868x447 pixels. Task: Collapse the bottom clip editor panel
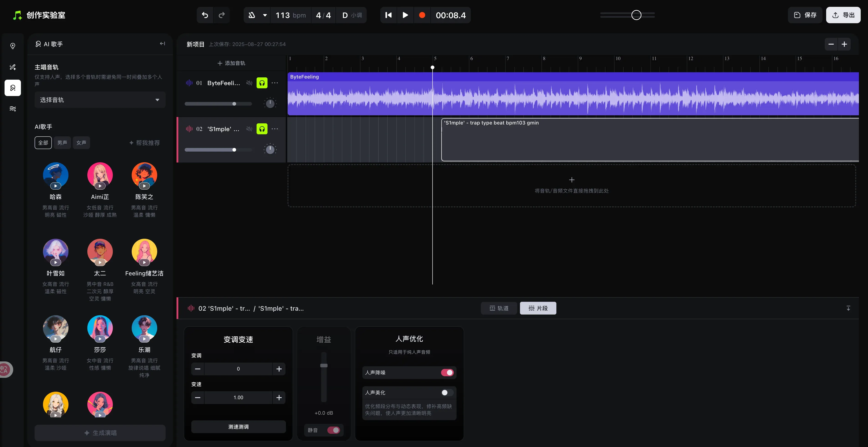tap(848, 308)
